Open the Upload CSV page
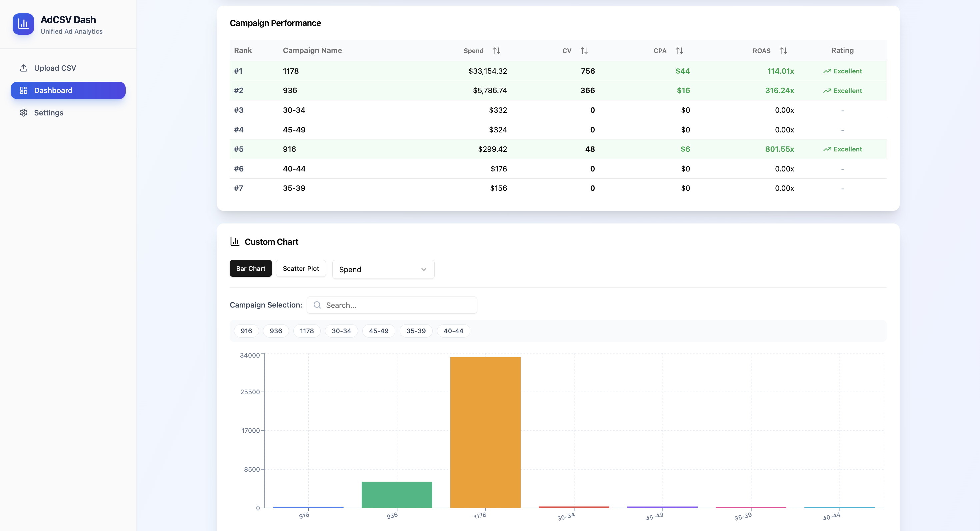This screenshot has height=531, width=980. (x=55, y=68)
